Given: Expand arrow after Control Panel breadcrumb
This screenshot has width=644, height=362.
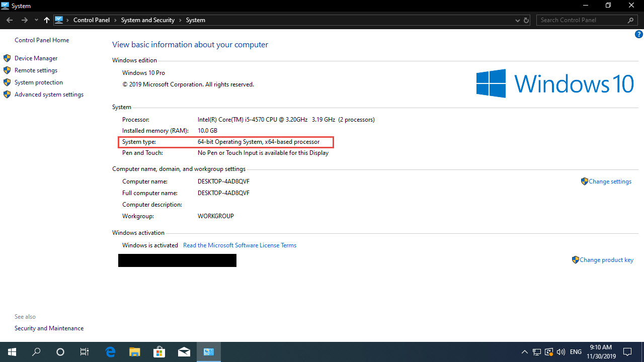Looking at the screenshot, I should [x=116, y=20].
